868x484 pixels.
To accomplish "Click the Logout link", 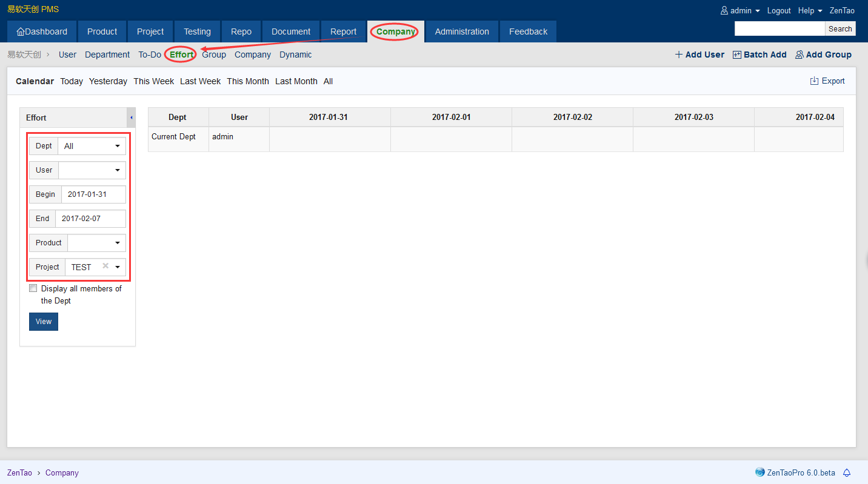I will tap(779, 10).
